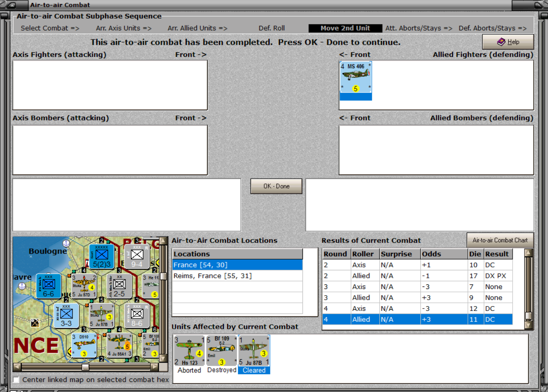Select round 2 Axis row, die 10
Screen dimensions: 548x392
pos(417,265)
